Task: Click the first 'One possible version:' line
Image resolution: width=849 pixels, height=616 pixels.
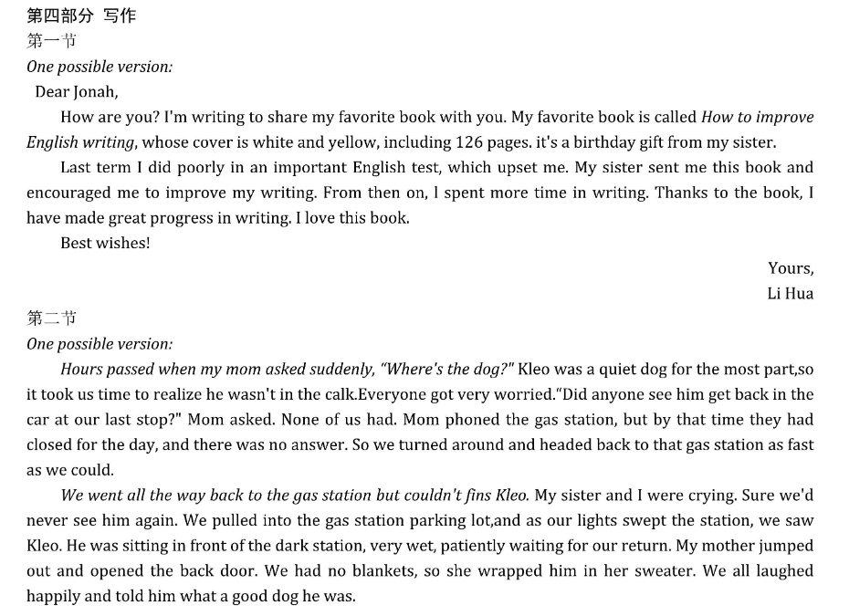Action: 100,67
